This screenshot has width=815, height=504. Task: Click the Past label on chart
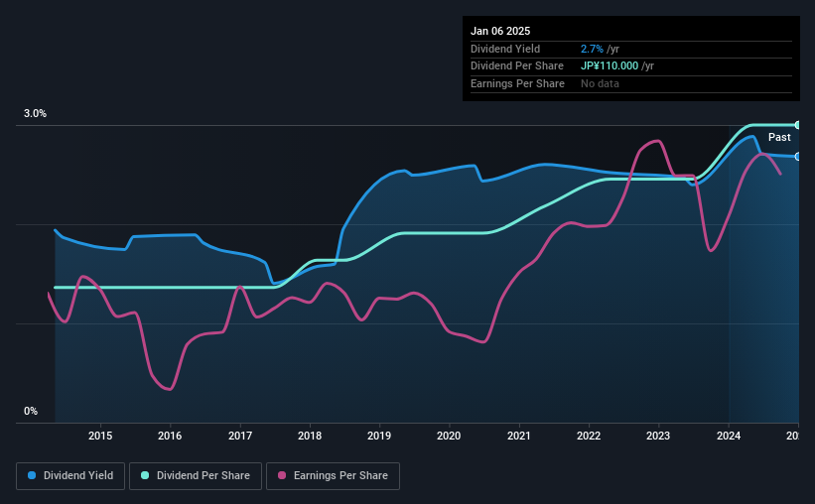(779, 137)
